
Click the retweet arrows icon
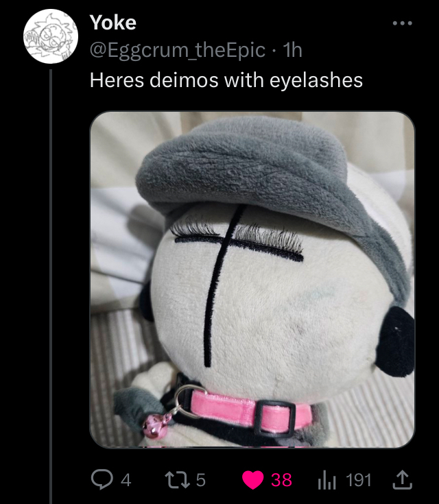(x=178, y=480)
